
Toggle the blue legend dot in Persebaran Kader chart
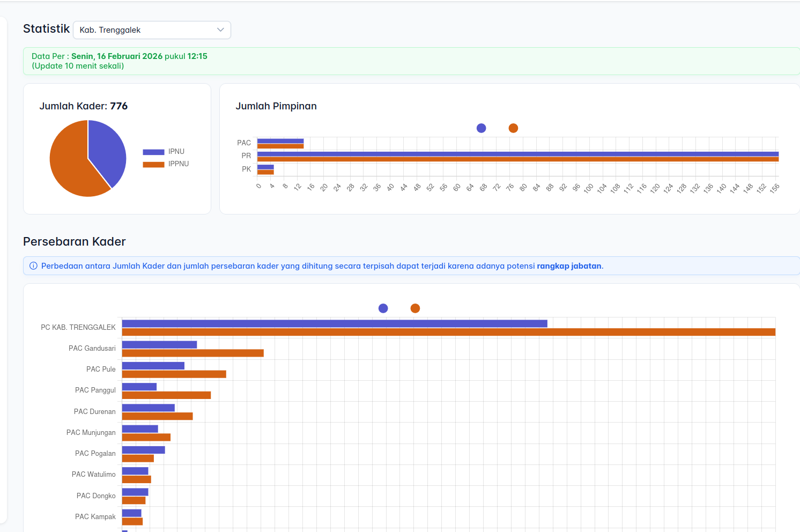point(383,308)
